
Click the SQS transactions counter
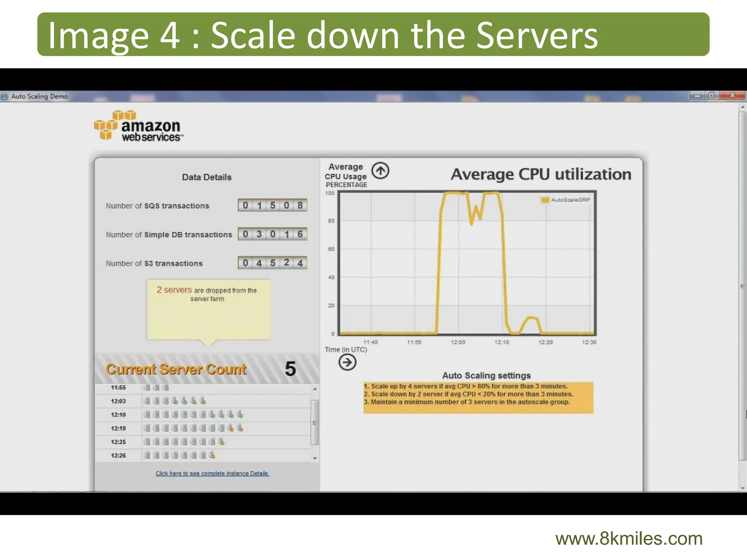[x=272, y=205]
